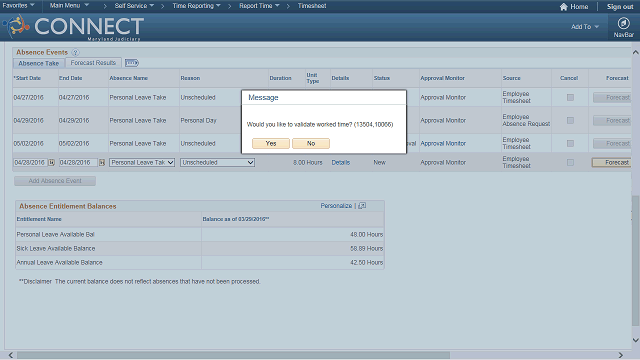Open Absence Events help question-mark icon
The width and height of the screenshot is (640, 360).
[x=75, y=52]
